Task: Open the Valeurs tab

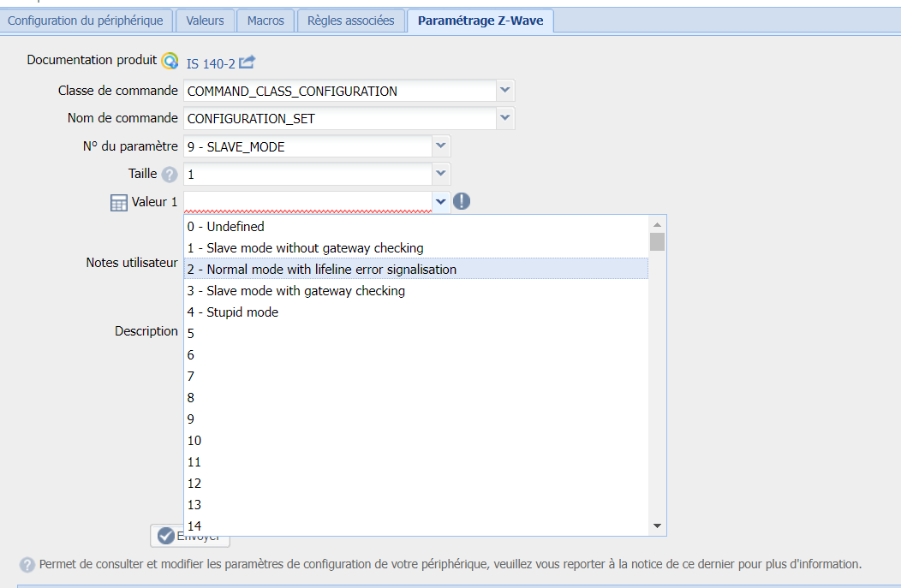Action: point(205,21)
